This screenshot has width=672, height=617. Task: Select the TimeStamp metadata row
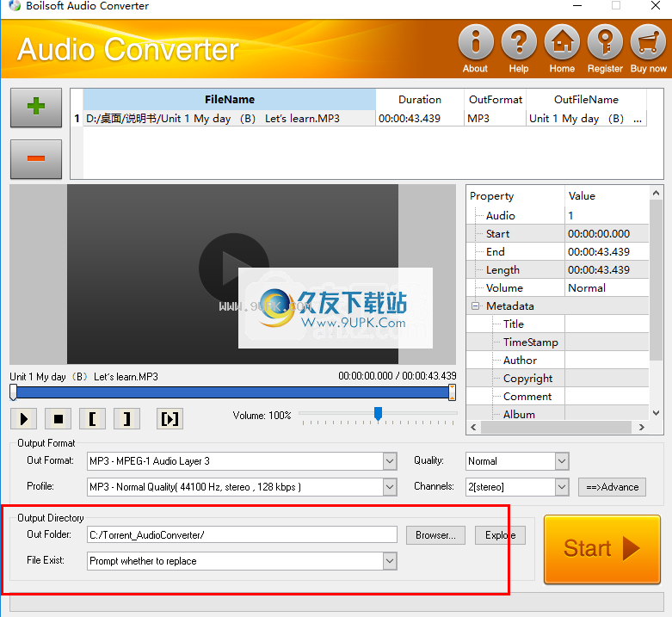click(558, 342)
